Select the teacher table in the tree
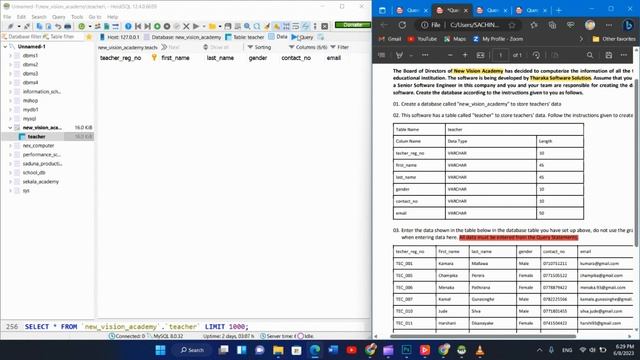Screen dimensions: 640x360 (x=36, y=136)
